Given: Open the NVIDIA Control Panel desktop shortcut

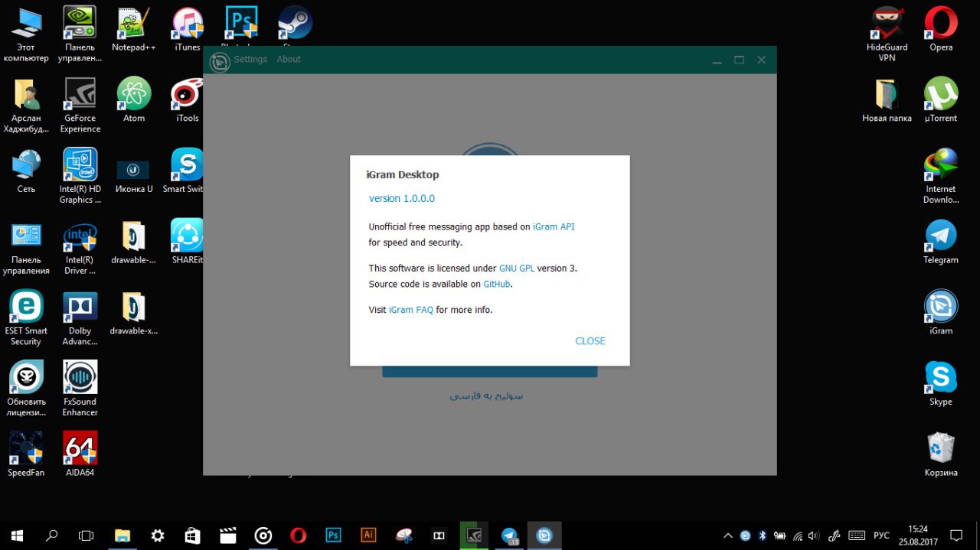Looking at the screenshot, I should (x=80, y=34).
